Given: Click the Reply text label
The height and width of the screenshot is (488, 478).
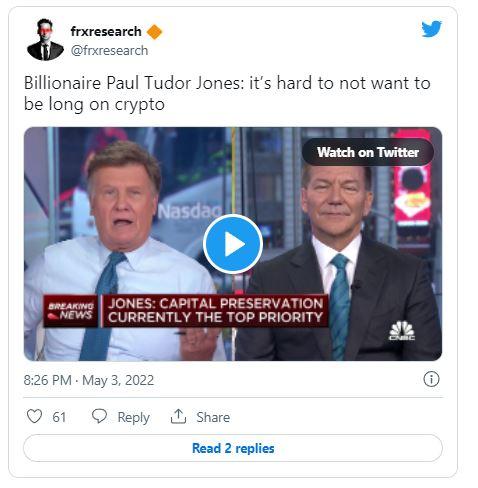Looking at the screenshot, I should pos(134,417).
